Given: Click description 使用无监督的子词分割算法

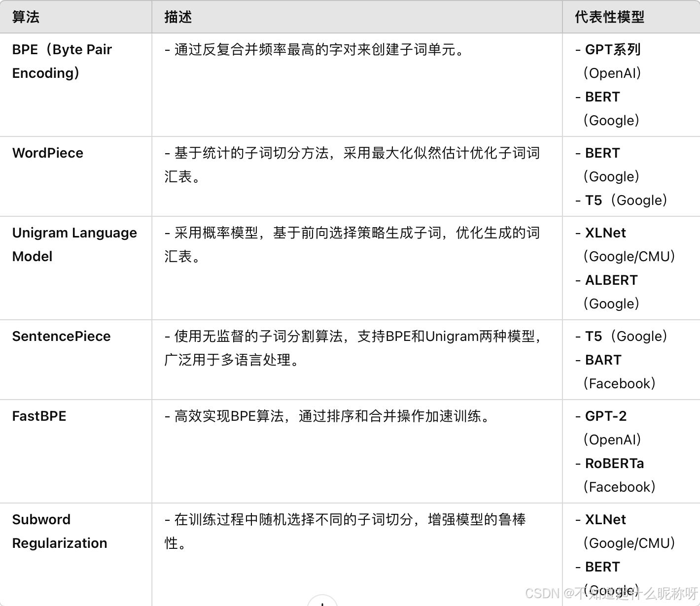Looking at the screenshot, I should click(353, 348).
